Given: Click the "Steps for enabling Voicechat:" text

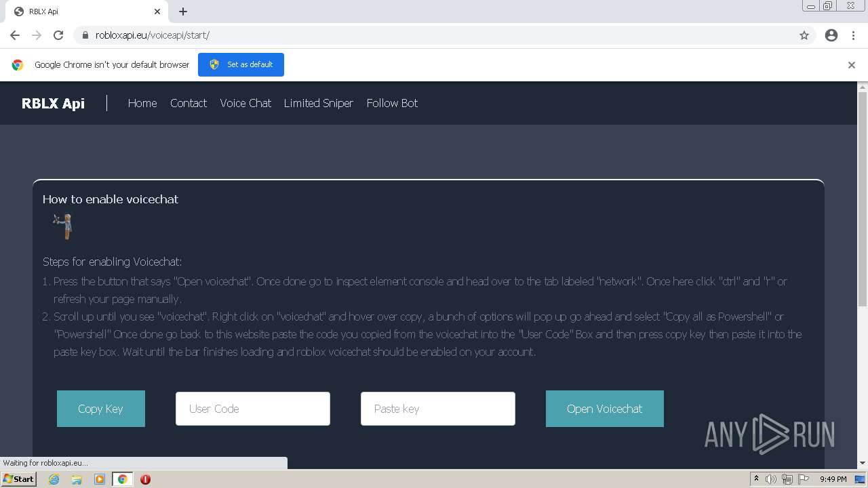Looking at the screenshot, I should coord(112,262).
